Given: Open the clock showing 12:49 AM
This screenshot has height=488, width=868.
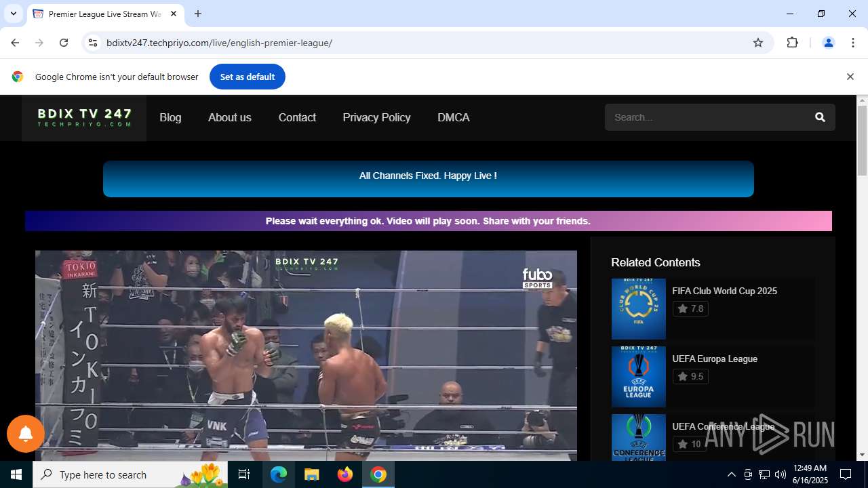Looking at the screenshot, I should click(810, 474).
